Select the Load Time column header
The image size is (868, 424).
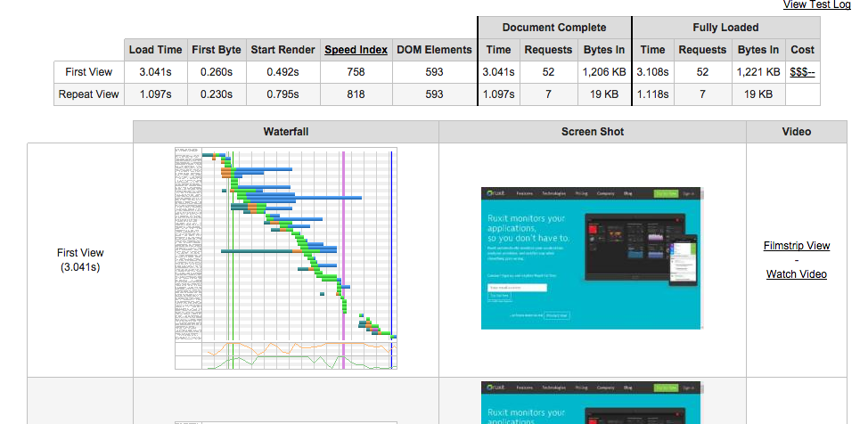(x=156, y=50)
